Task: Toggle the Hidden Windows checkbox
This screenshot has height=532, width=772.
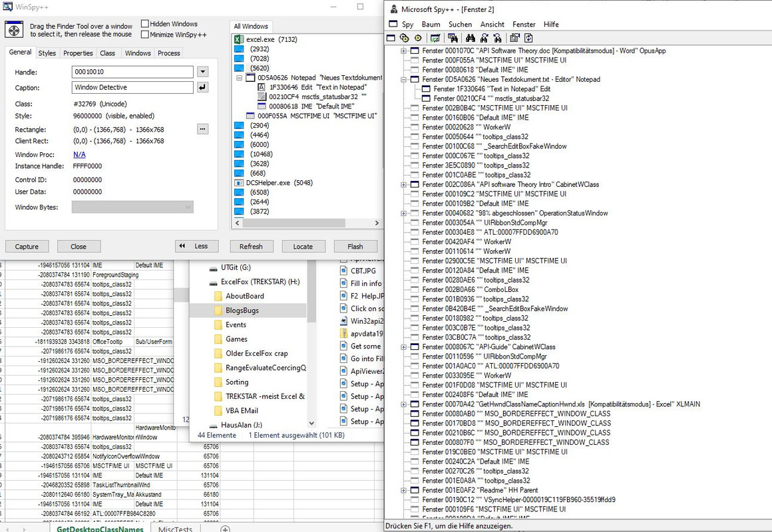Action: pos(145,24)
